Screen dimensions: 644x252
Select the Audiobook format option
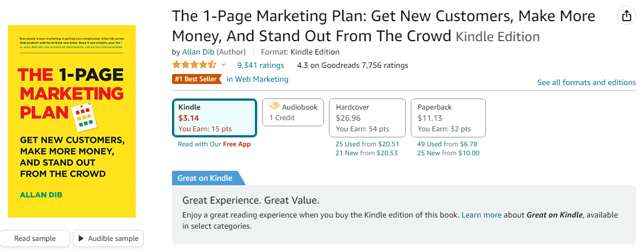point(293,112)
